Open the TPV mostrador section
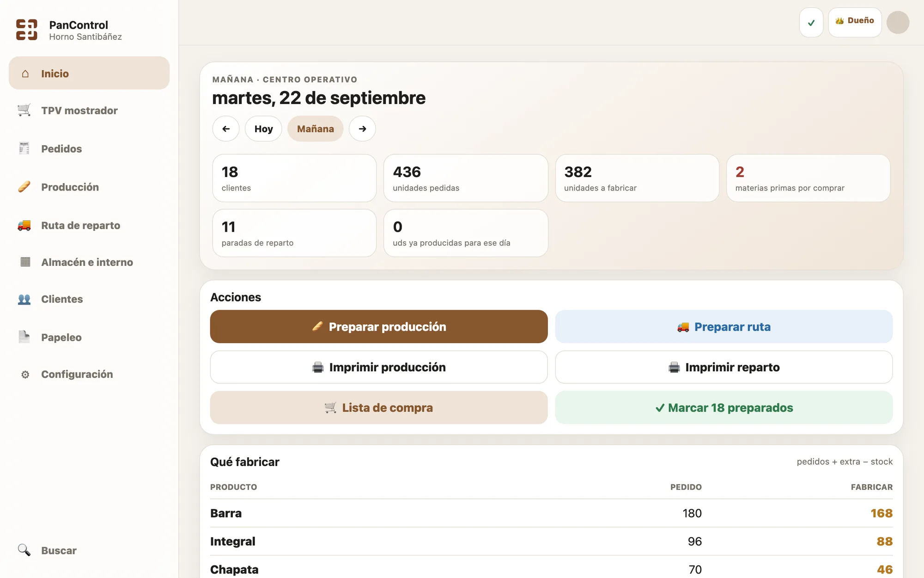The image size is (924, 578). pyautogui.click(x=89, y=110)
